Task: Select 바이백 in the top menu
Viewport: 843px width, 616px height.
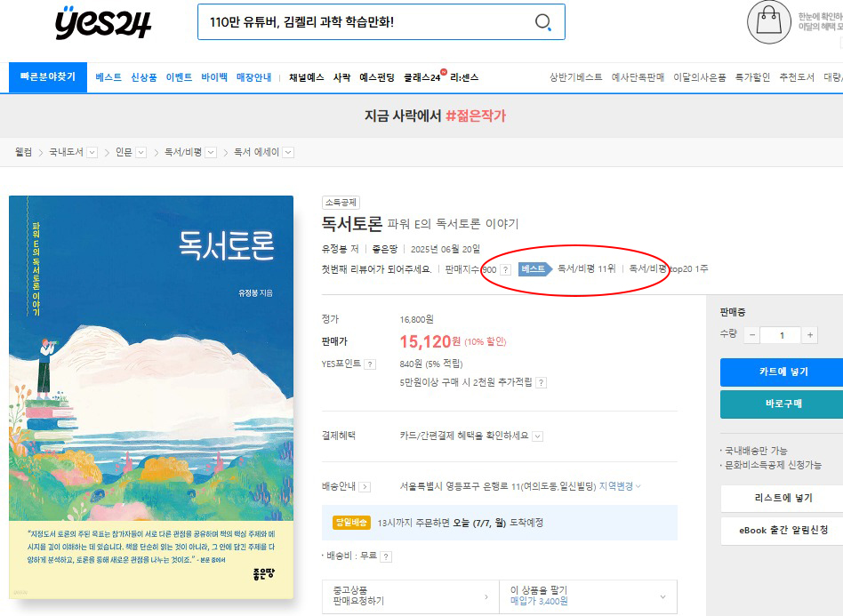Action: [214, 77]
